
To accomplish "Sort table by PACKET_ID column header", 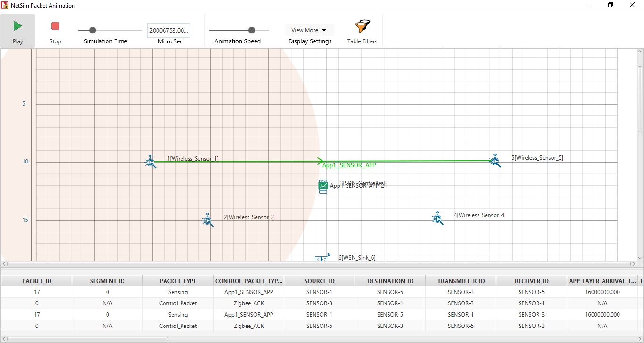I will tap(37, 281).
